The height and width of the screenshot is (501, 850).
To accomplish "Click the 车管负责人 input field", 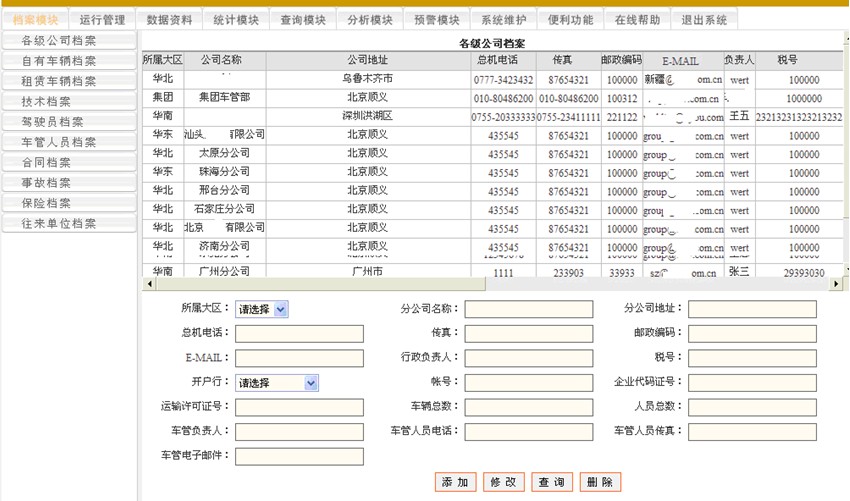I will point(299,432).
